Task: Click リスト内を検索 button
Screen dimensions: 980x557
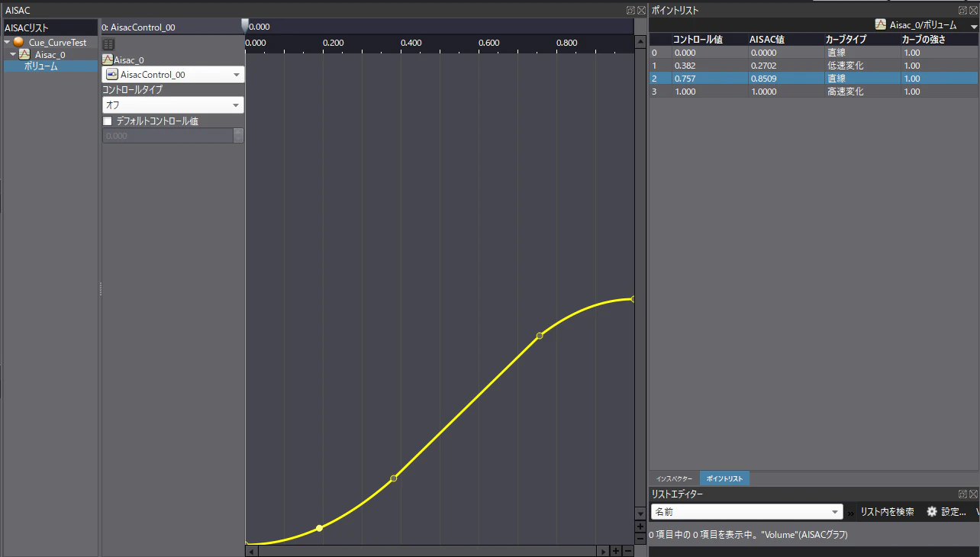Action: [x=887, y=512]
